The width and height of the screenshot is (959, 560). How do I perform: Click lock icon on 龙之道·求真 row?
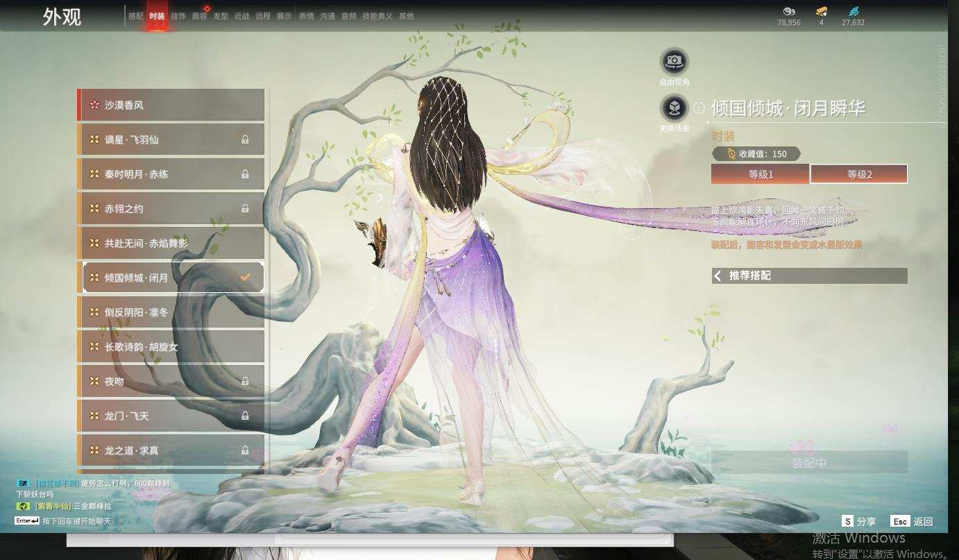tap(245, 450)
